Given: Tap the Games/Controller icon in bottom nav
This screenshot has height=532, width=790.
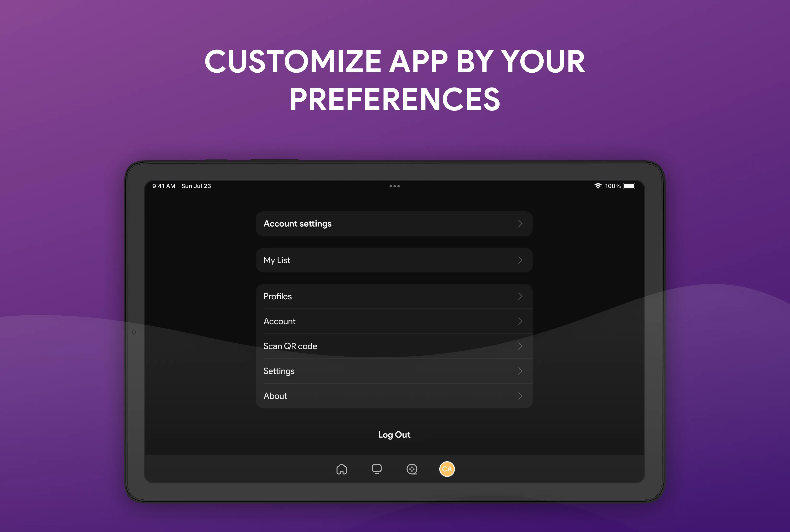Looking at the screenshot, I should pos(412,468).
